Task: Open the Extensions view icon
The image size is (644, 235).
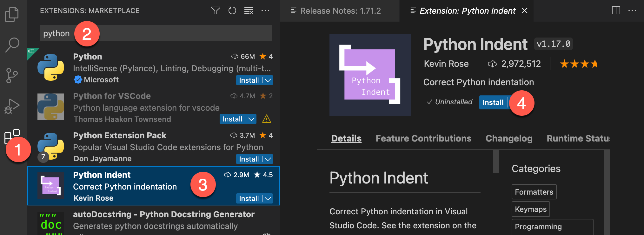Action: pos(12,137)
